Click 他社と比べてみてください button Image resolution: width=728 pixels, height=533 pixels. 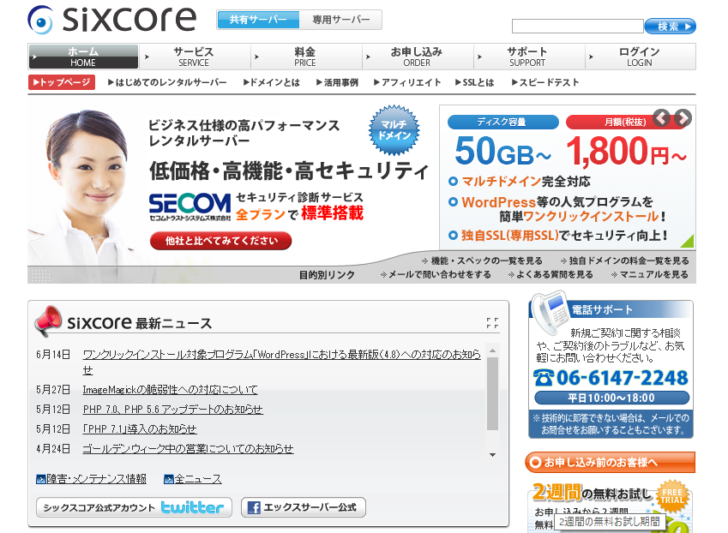tap(221, 241)
